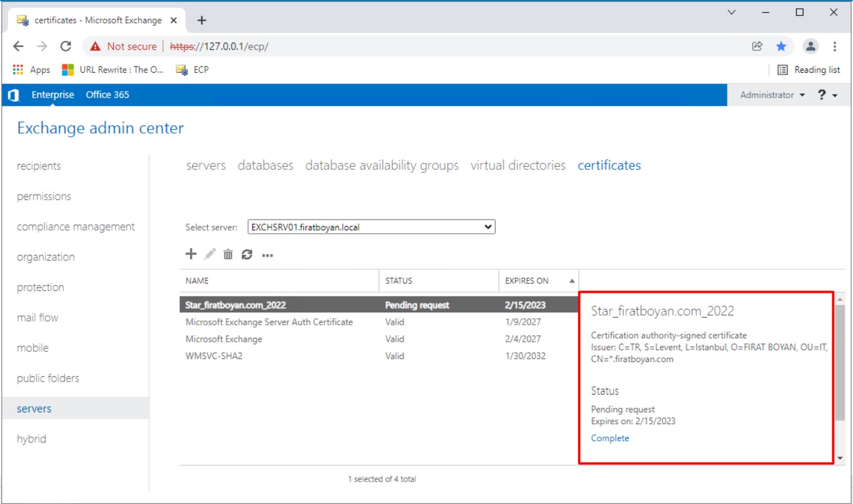Click the 1/9/2027 expiry date cell
The width and height of the screenshot is (853, 504).
click(523, 322)
